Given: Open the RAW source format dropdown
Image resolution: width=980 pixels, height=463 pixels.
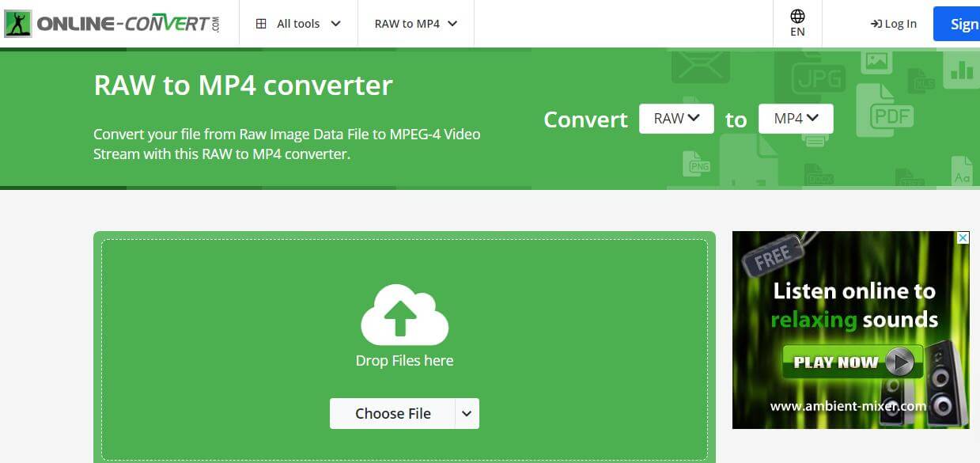Looking at the screenshot, I should point(676,119).
